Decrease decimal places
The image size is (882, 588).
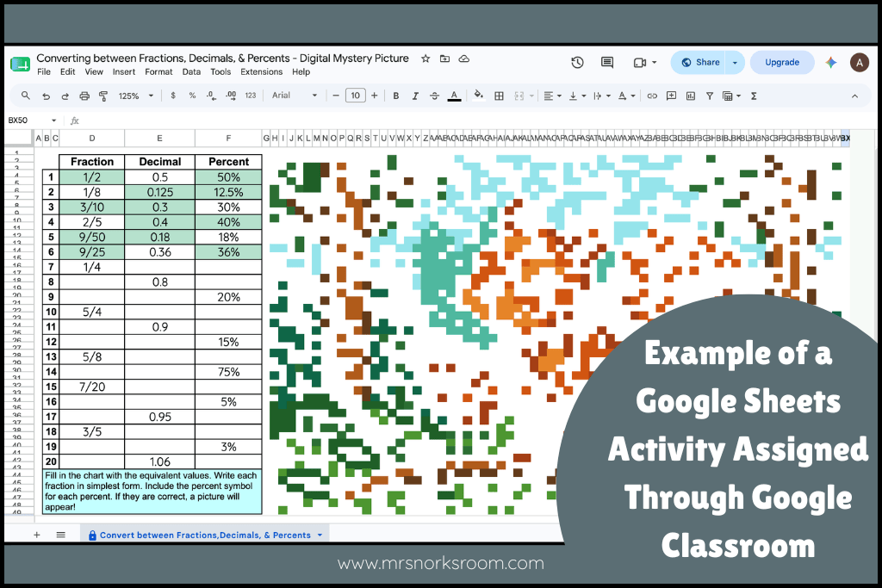point(212,96)
